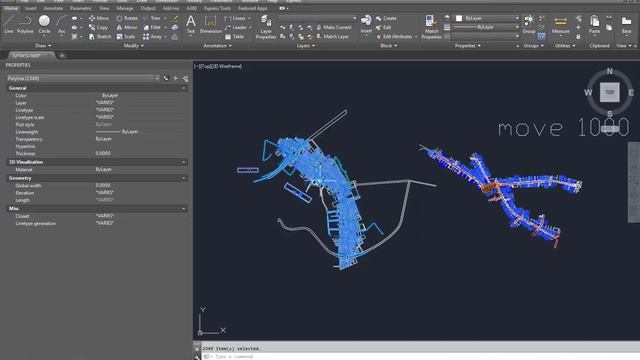Screen dimensions: 640x360
Task: Click the Thickness value 0.0000
Action: click(103, 153)
